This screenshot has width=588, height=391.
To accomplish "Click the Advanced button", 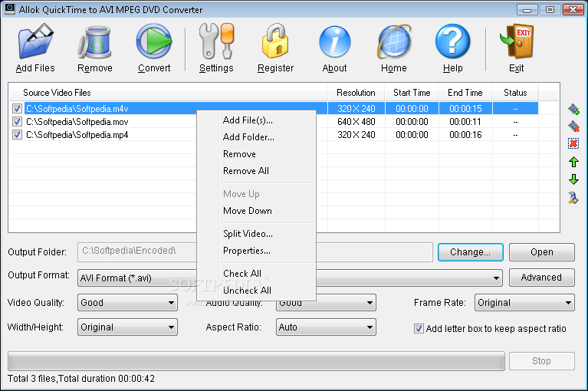I will pos(541,278).
